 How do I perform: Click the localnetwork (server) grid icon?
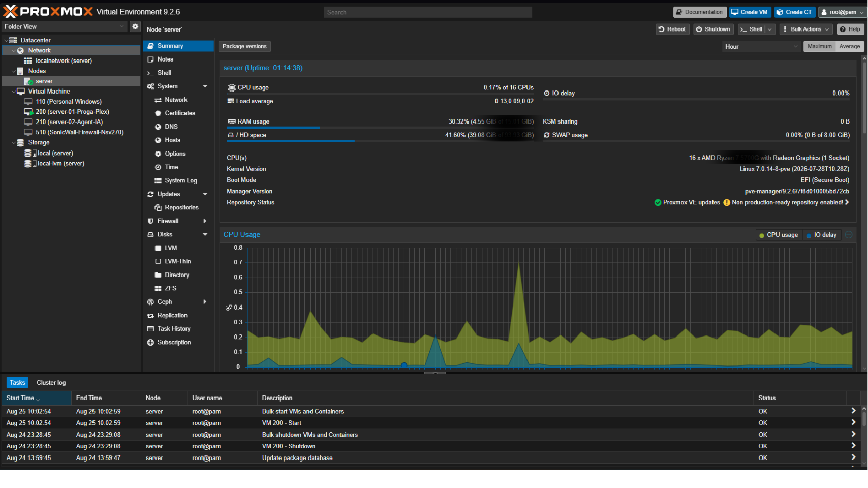coord(28,60)
